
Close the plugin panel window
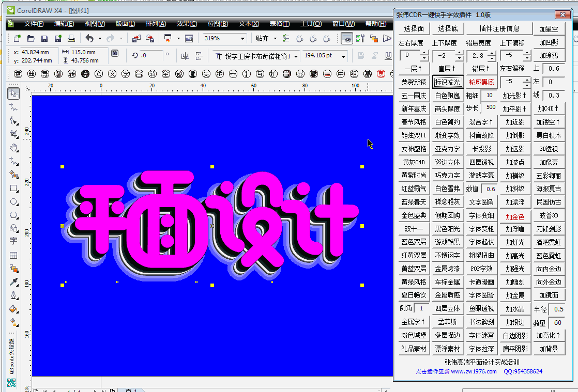[563, 15]
